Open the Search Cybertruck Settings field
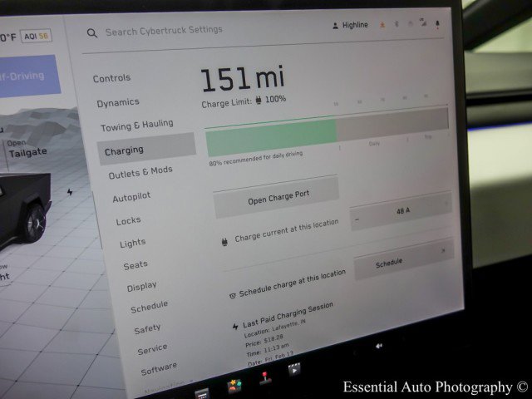Image resolution: width=532 pixels, height=399 pixels. [164, 31]
